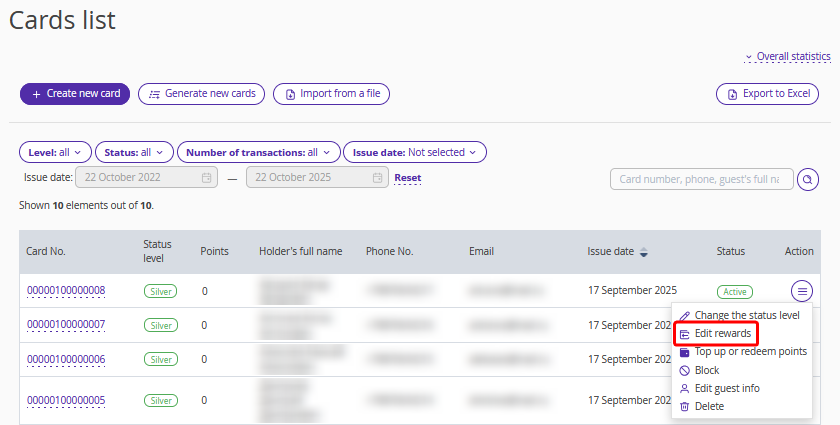Click the Create new card button
Screen dimensions: 840x425
[75, 94]
